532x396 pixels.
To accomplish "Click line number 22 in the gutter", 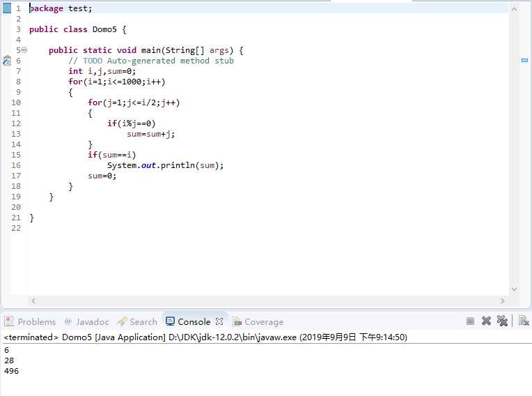I will [x=16, y=228].
